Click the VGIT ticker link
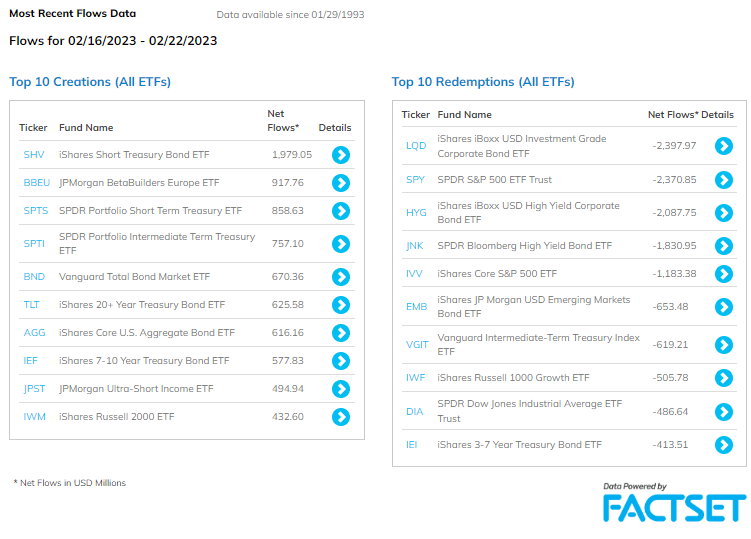This screenshot has height=539, width=751. (x=417, y=344)
